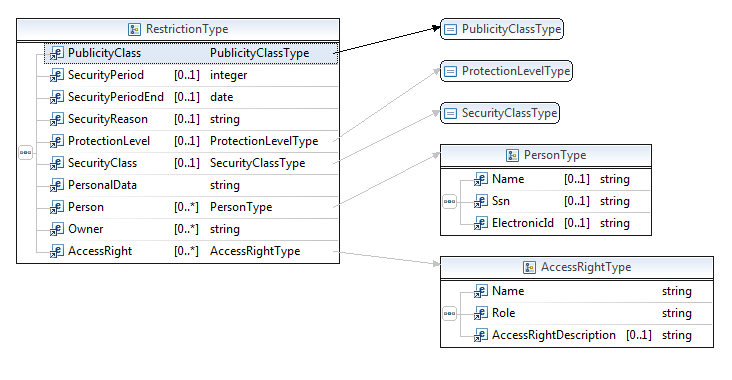Select the Ssn element name

pos(501,201)
